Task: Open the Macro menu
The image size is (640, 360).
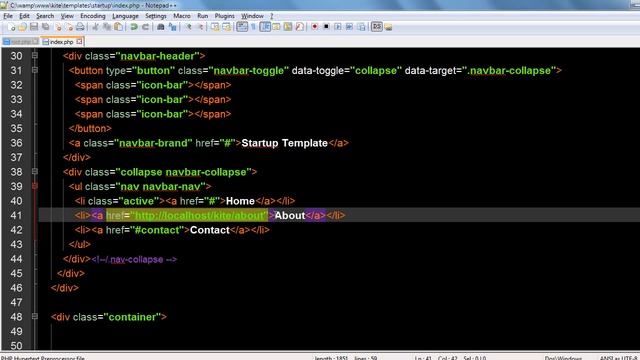Action: pyautogui.click(x=182, y=16)
